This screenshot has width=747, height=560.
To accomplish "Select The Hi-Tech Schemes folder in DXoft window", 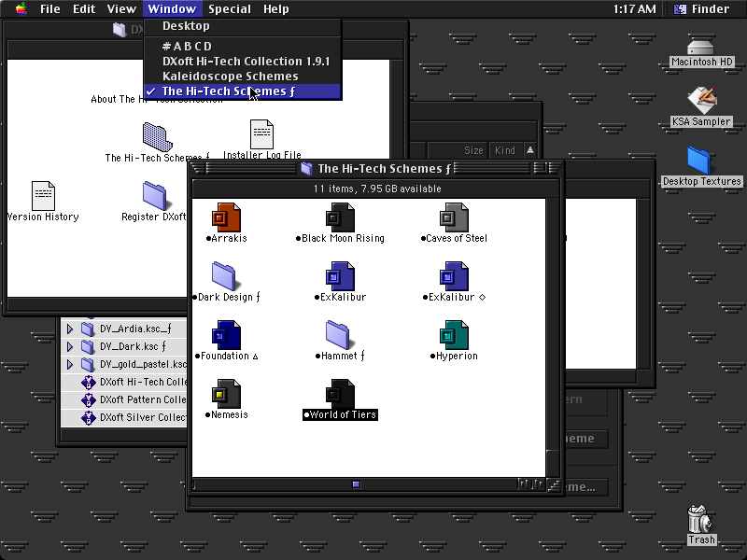I will click(x=157, y=136).
